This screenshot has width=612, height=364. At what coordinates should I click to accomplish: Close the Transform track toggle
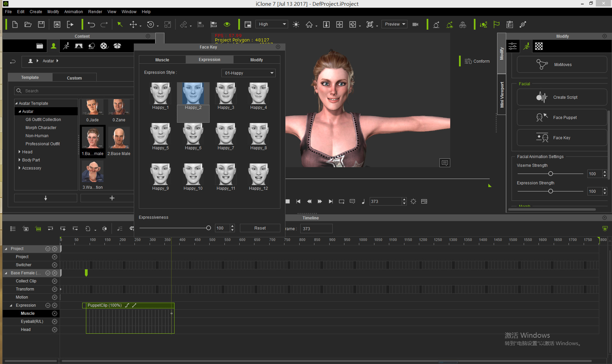tap(55, 289)
